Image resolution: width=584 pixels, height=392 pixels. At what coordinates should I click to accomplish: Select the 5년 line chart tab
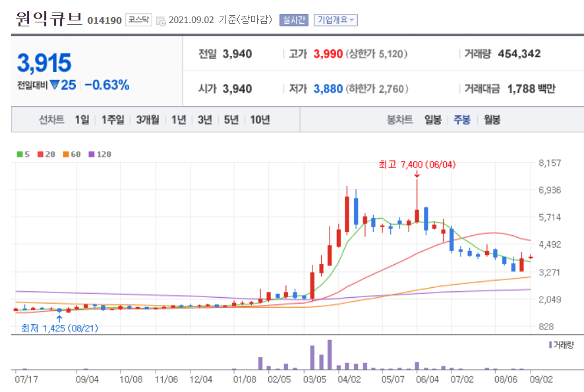click(x=231, y=120)
